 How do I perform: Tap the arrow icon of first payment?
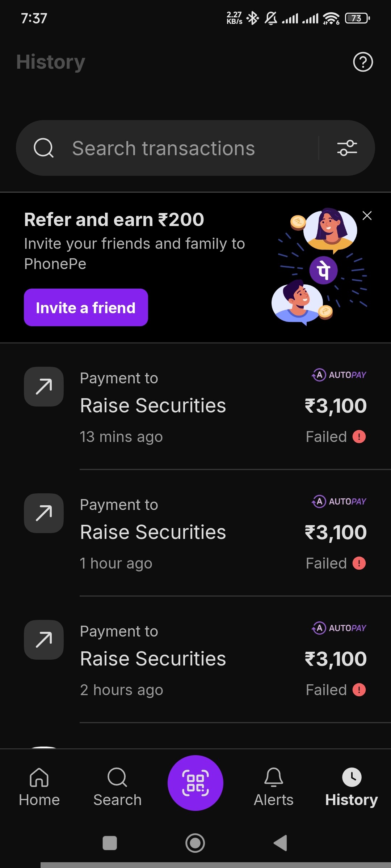(x=44, y=387)
